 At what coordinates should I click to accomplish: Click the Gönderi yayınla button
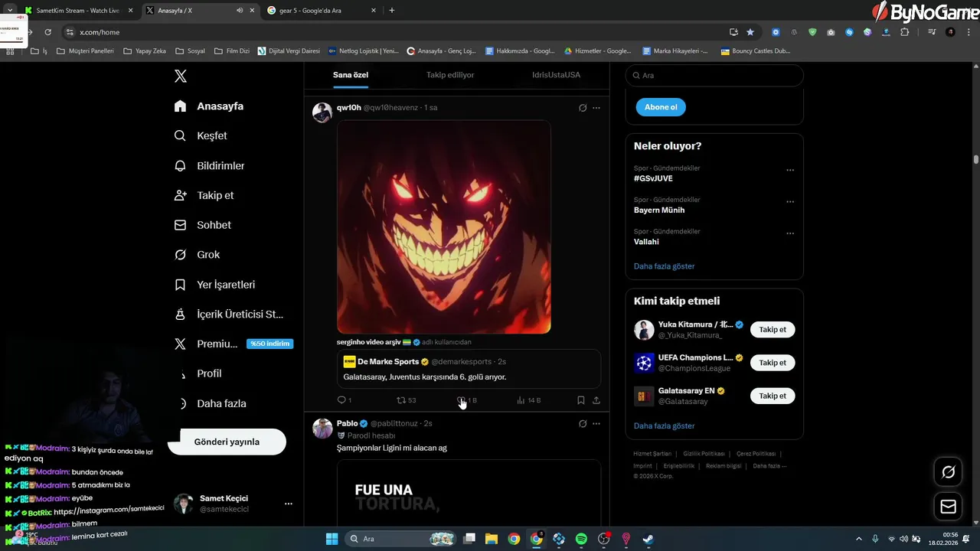pyautogui.click(x=227, y=442)
